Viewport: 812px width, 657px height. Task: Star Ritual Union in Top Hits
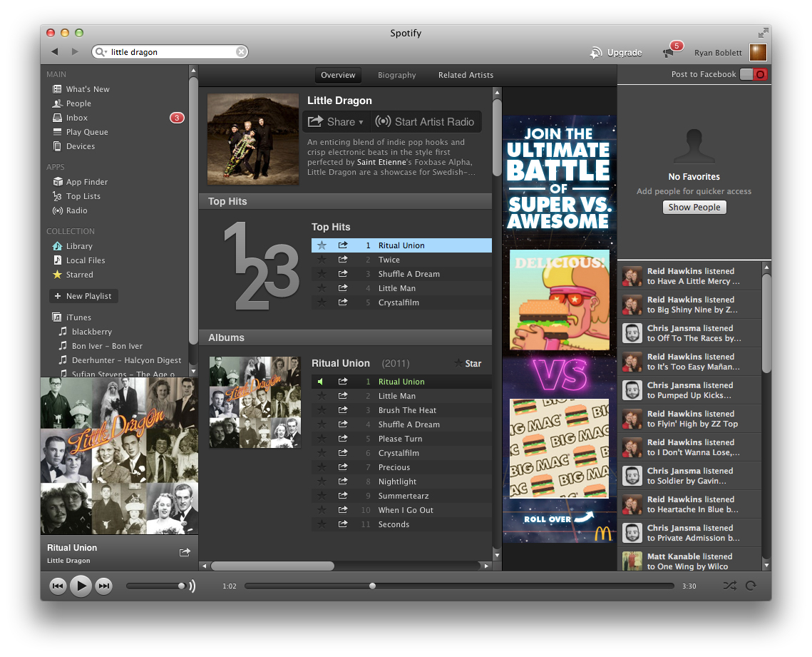322,245
